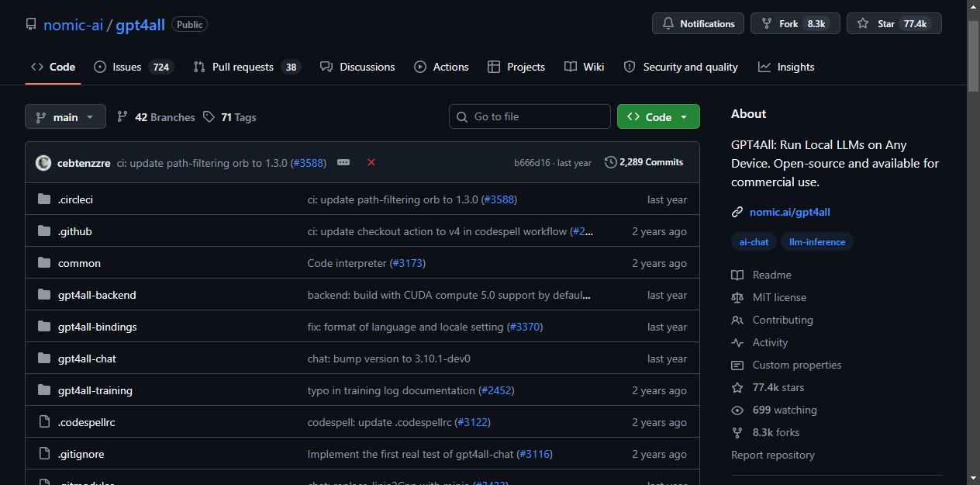Screen dimensions: 980x485
Task: Open the gpt4all-training folder
Action: point(95,390)
